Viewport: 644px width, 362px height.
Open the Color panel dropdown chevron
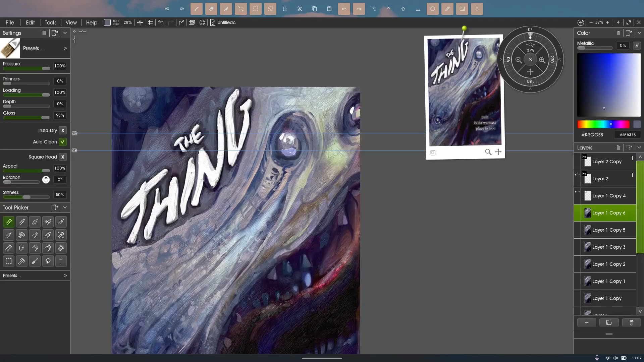[x=639, y=33]
